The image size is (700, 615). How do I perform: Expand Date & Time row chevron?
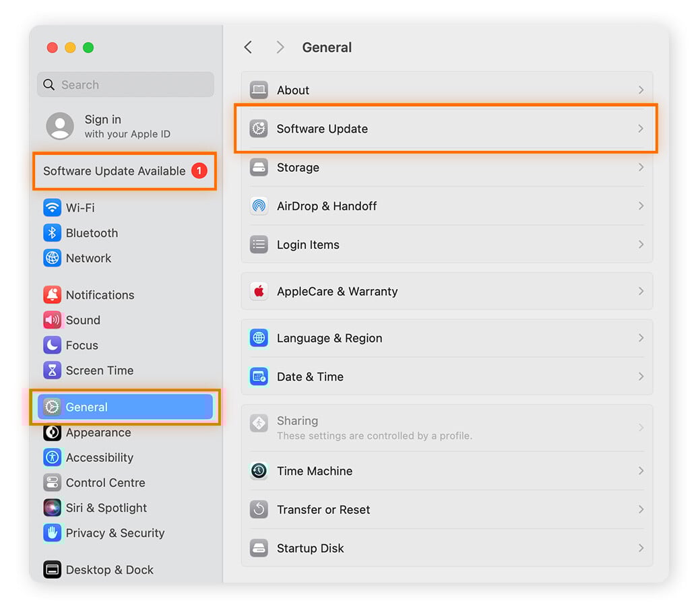tap(641, 377)
